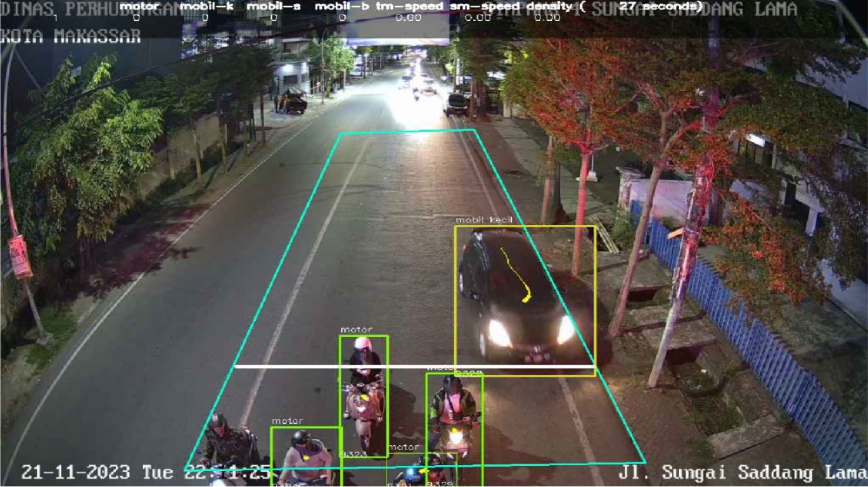Click the "Jl. Sungai Saddang Lama" caption
Image resolution: width=868 pixels, height=487 pixels.
point(741,472)
